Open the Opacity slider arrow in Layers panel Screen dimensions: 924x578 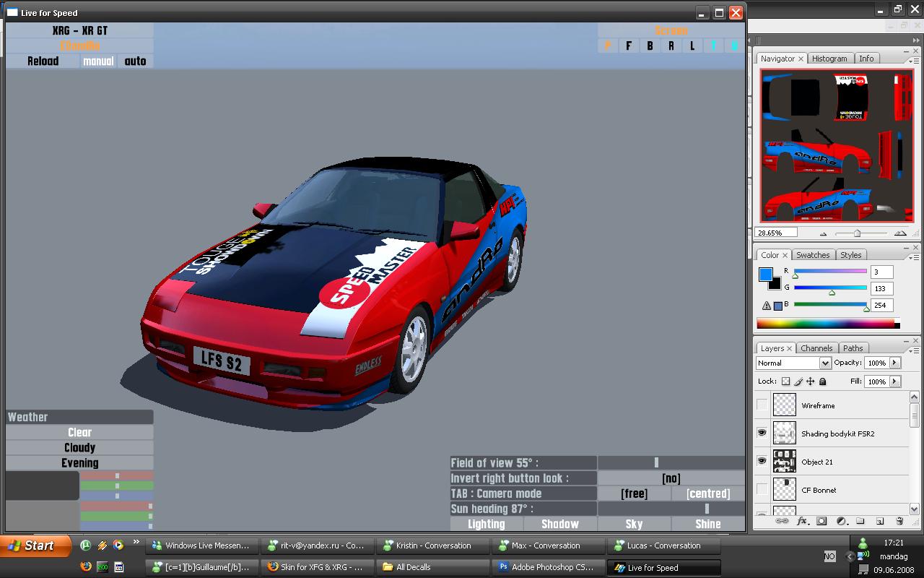(895, 363)
